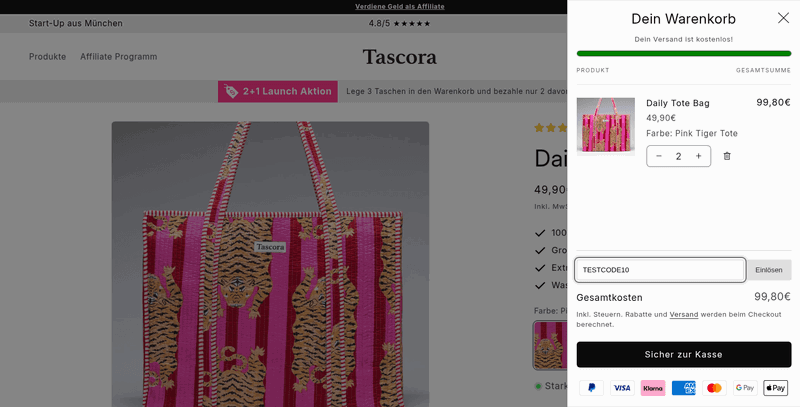
Task: Open the Affiliate Programm menu item
Action: click(118, 57)
